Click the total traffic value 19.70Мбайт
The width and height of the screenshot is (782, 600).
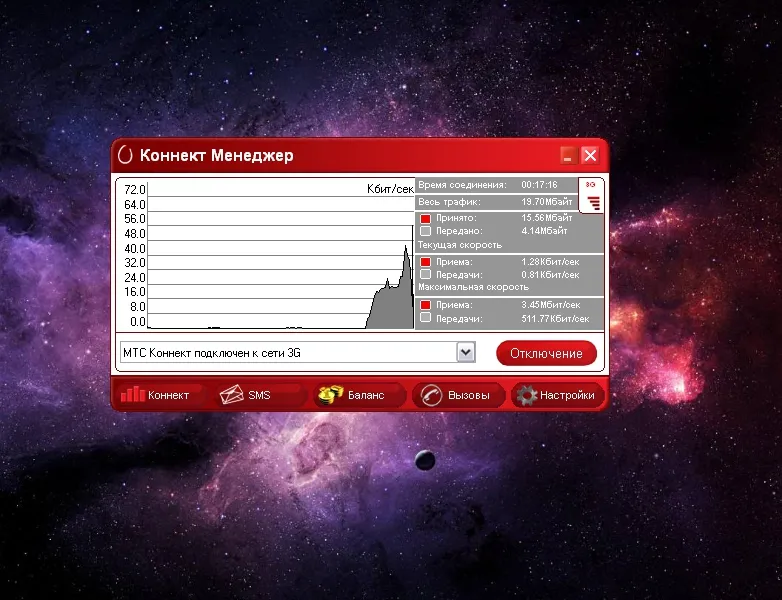click(547, 201)
